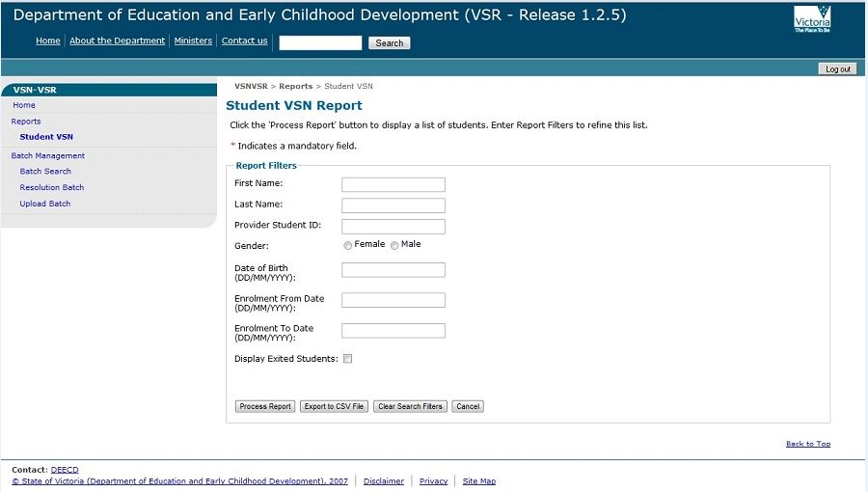Click the Process Report button
Screen dimensions: 868x492
(x=265, y=406)
